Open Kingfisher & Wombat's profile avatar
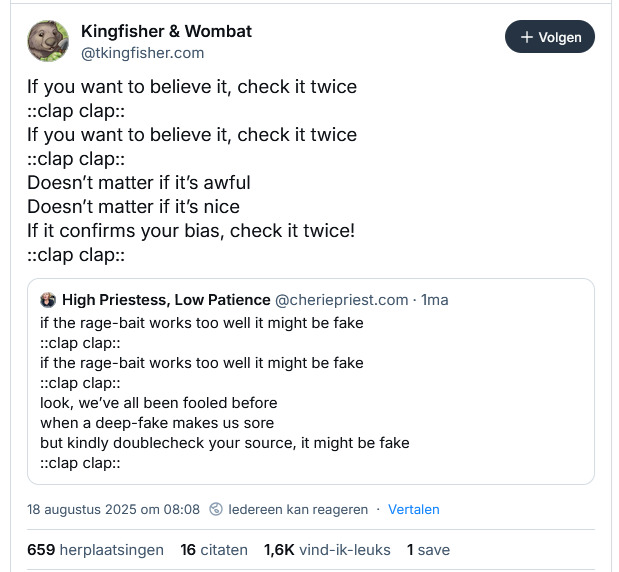The image size is (619, 572). 48,42
